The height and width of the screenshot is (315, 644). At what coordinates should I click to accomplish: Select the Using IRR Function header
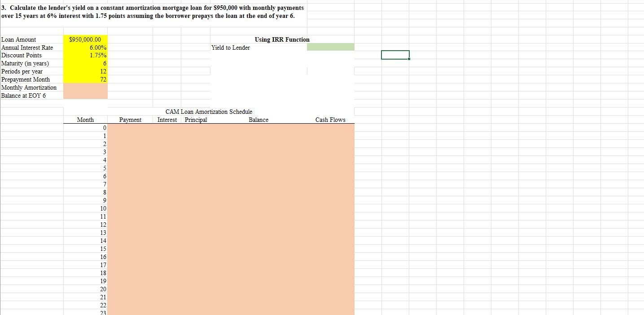pos(281,39)
